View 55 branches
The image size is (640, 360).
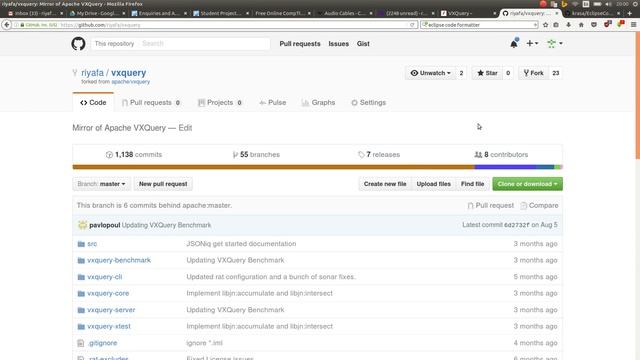pyautogui.click(x=256, y=155)
